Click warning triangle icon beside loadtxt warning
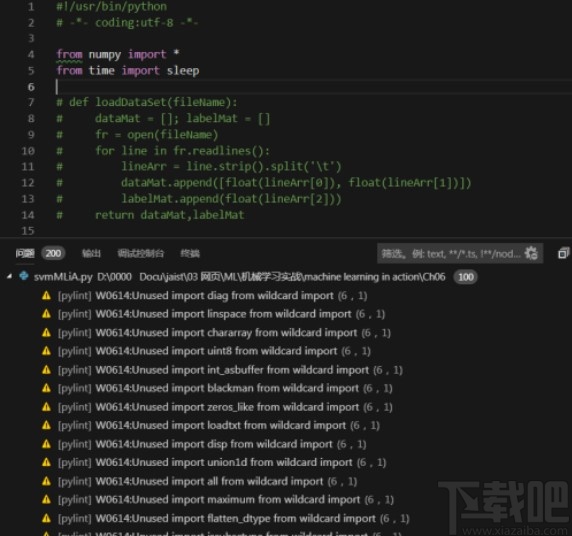The image size is (572, 536). [x=46, y=425]
